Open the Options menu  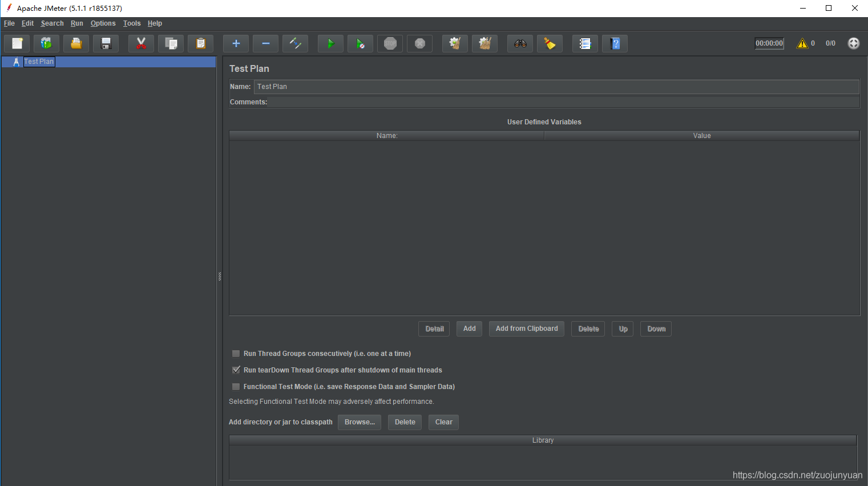point(103,23)
